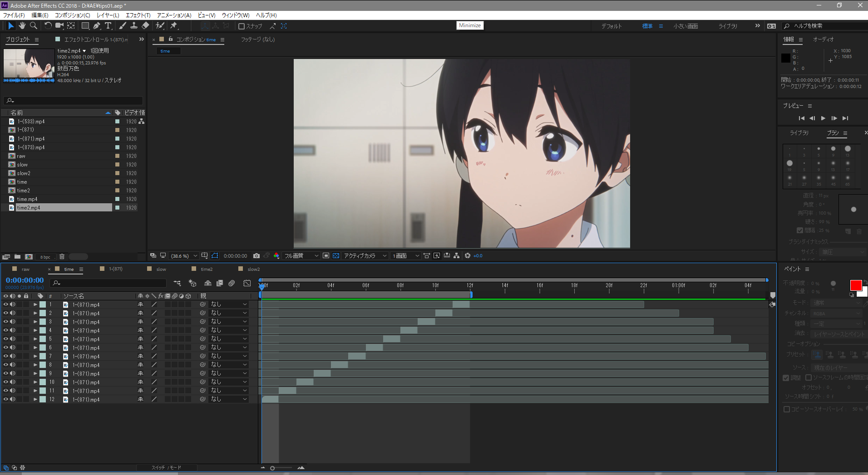Toggle the Paint panel's last checkbox

coord(787,409)
